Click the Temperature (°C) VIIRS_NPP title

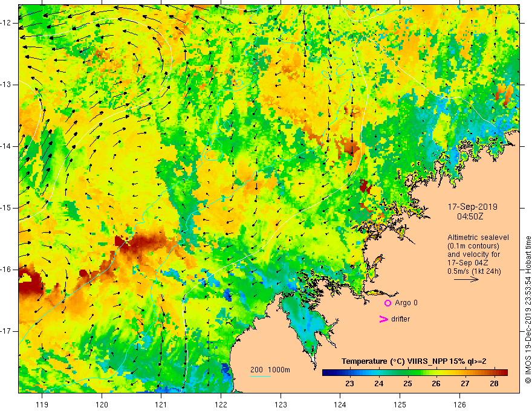tap(414, 361)
